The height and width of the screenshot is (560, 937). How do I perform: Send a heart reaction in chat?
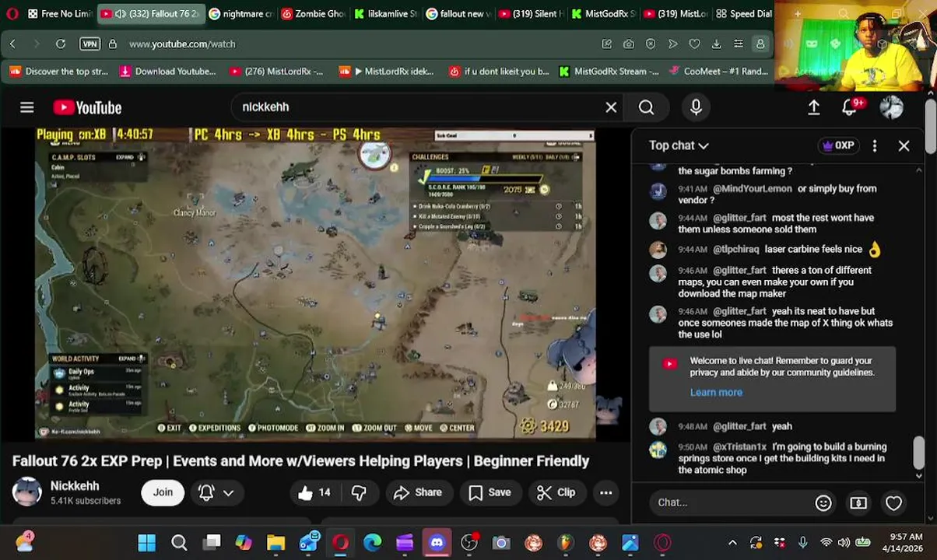(x=893, y=503)
